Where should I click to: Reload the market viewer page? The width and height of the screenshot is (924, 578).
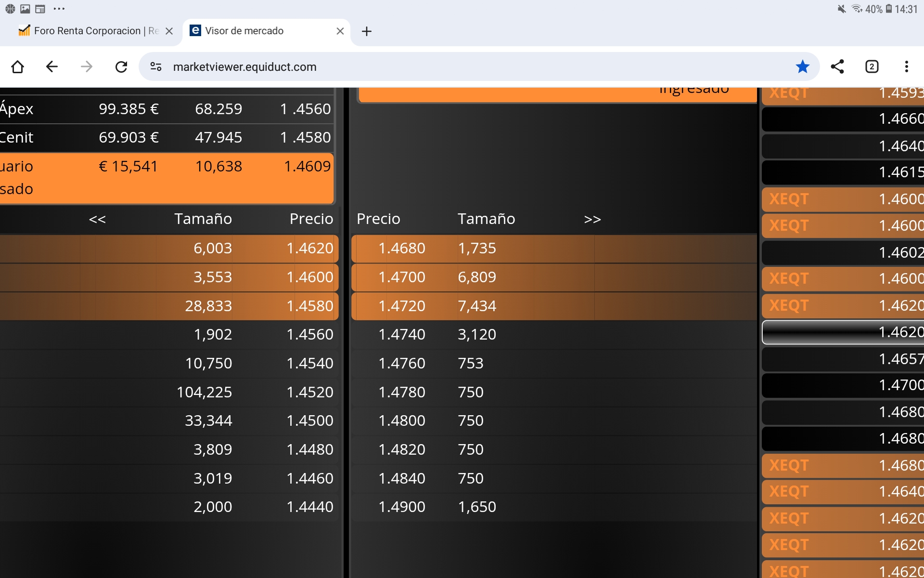(121, 66)
